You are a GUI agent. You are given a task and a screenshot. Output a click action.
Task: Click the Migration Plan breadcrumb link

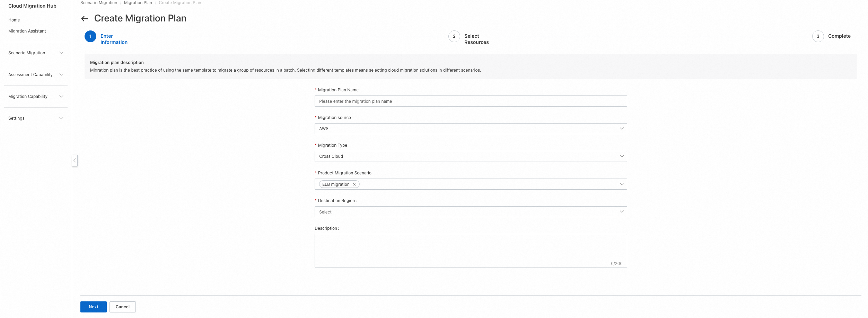pos(138,3)
